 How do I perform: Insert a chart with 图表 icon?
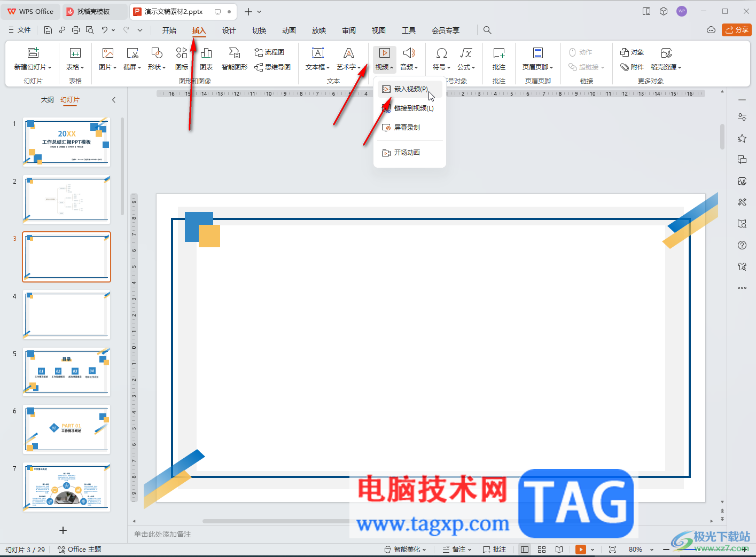point(206,59)
